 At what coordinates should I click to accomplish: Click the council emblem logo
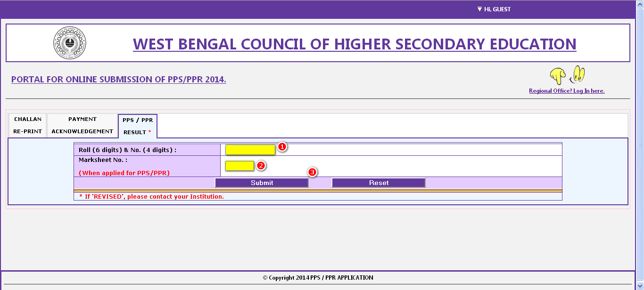(70, 43)
